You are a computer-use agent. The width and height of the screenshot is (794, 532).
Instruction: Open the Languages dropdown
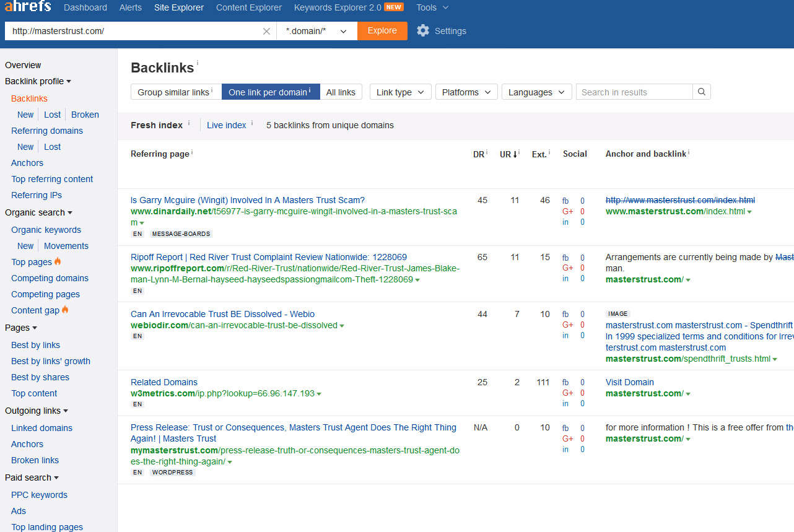pos(536,92)
